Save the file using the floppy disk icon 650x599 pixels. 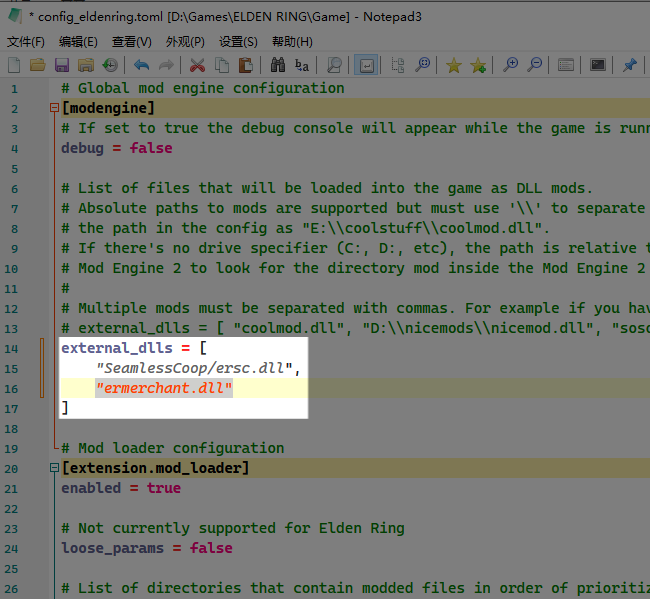[62, 65]
